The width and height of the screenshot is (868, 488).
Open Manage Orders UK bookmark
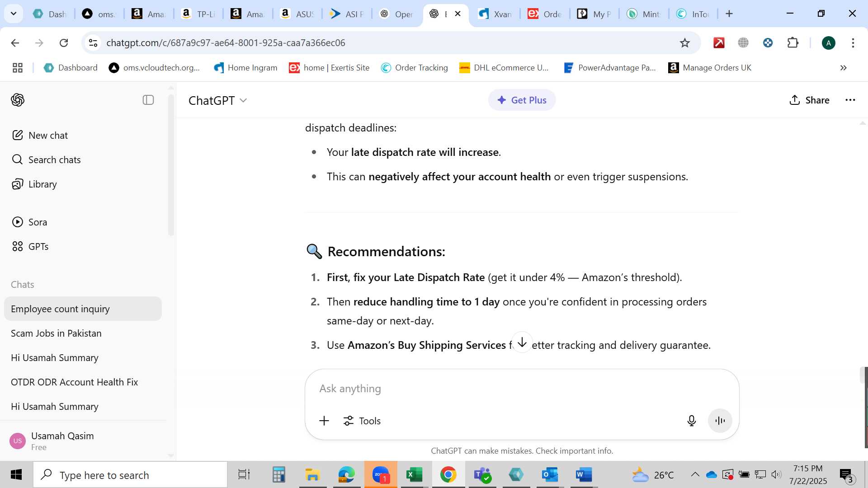click(709, 68)
